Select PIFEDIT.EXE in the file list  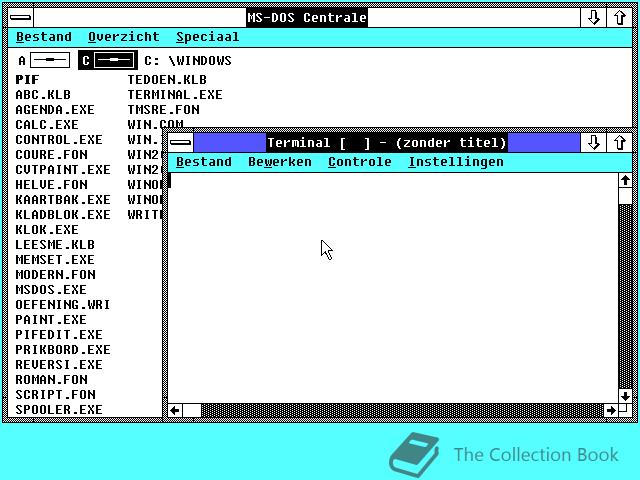tap(59, 335)
